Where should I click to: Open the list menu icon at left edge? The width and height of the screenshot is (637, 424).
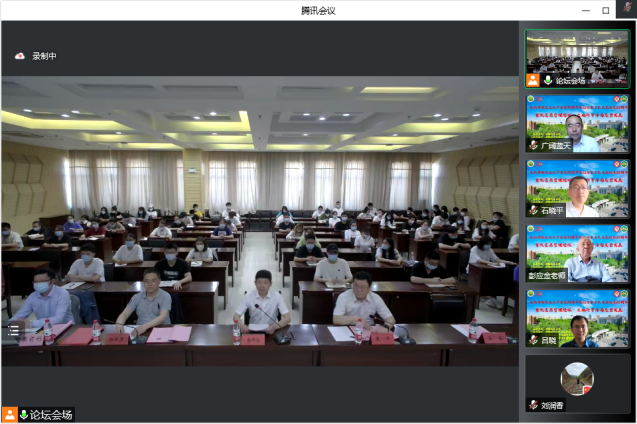click(13, 330)
